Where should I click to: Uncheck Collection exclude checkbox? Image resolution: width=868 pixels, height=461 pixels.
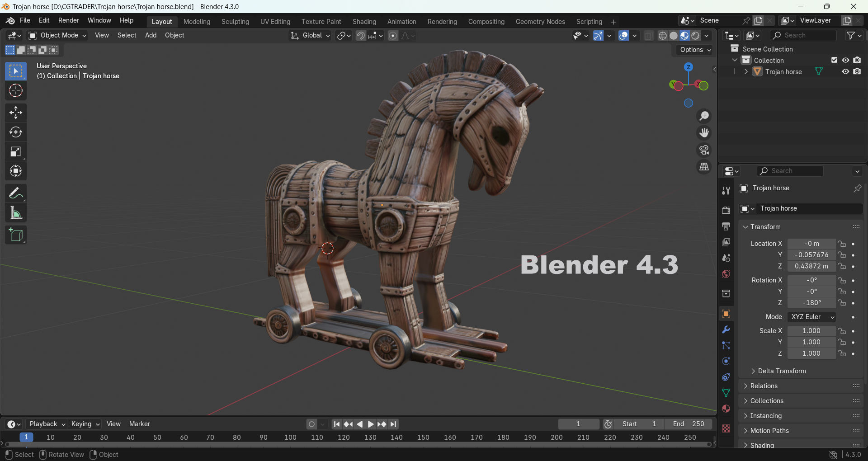point(834,60)
